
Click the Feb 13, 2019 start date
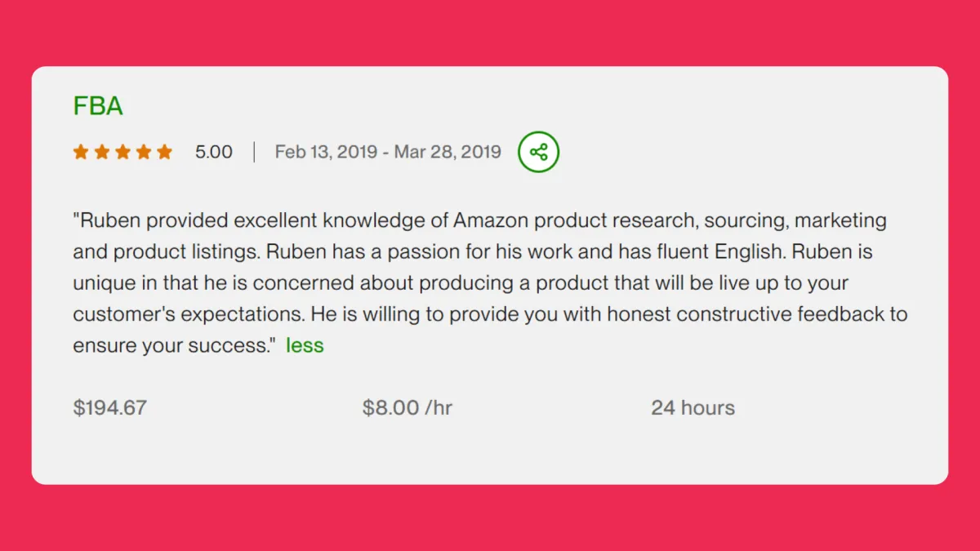coord(326,152)
